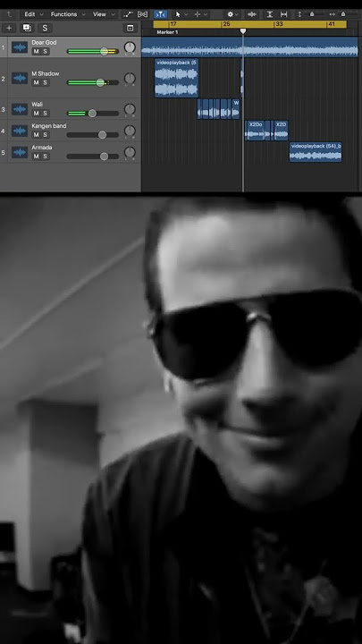Click the Kangen band track icon
362x644 pixels.
20,131
